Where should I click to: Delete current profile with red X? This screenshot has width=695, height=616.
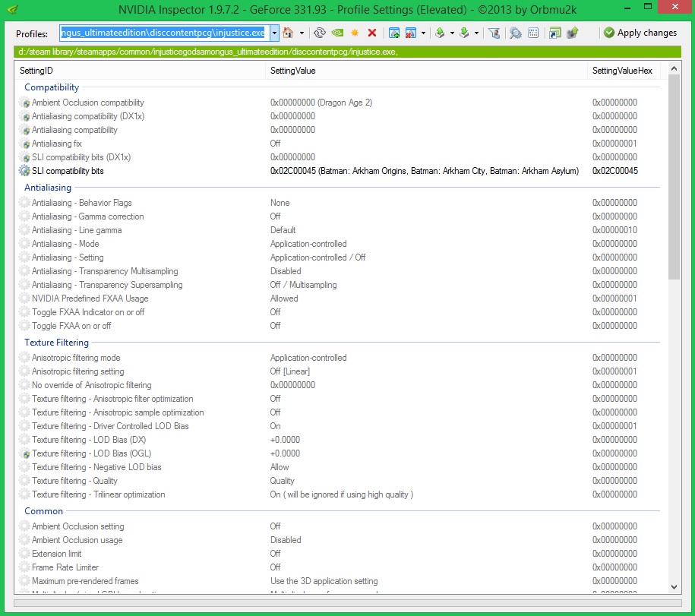click(372, 33)
